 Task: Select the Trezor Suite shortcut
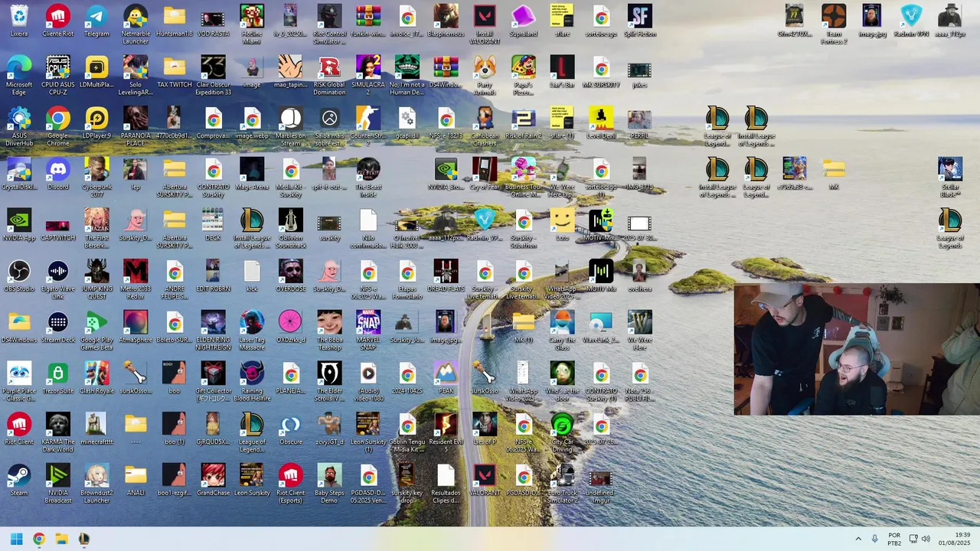(58, 378)
